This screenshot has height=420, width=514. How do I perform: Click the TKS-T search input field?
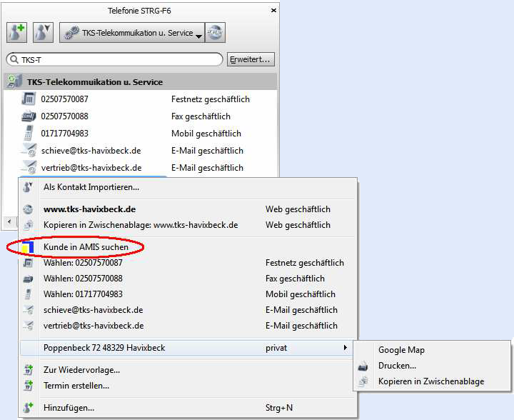point(114,60)
